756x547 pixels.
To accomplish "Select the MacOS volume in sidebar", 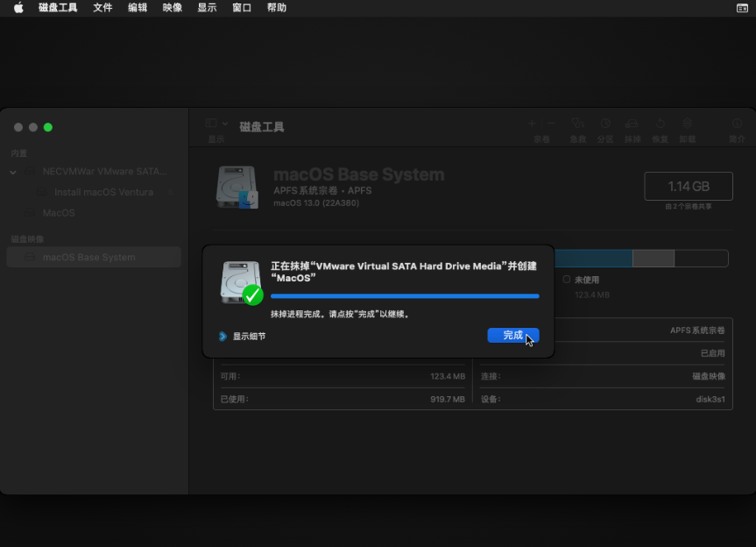I will pyautogui.click(x=59, y=213).
